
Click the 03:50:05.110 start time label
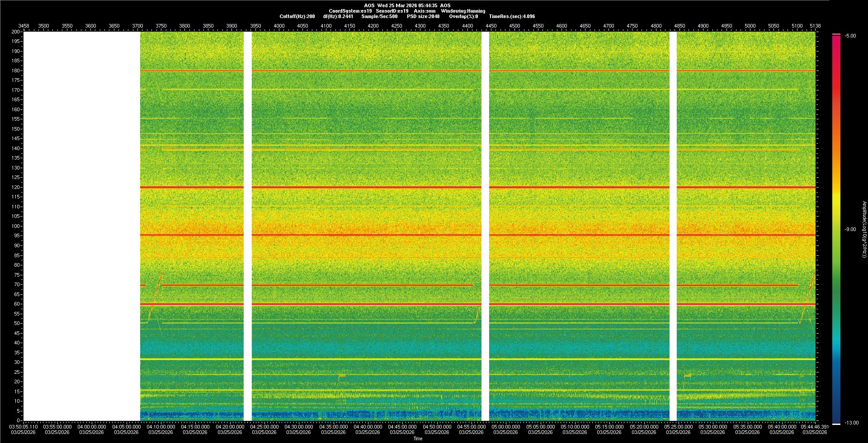click(x=24, y=427)
